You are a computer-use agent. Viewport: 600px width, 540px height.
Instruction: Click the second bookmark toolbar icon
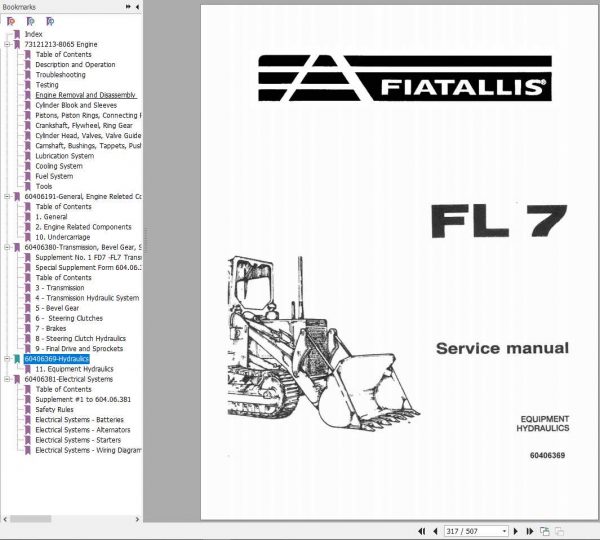pos(31,21)
